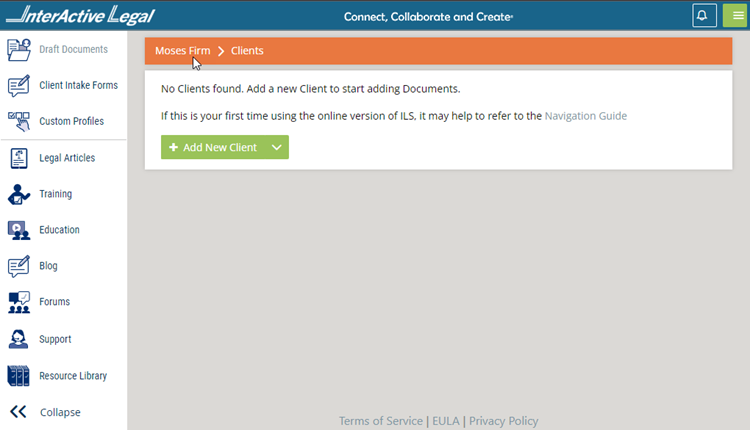Open the EULA footer link
Screen dimensions: 750x431
coord(446,421)
